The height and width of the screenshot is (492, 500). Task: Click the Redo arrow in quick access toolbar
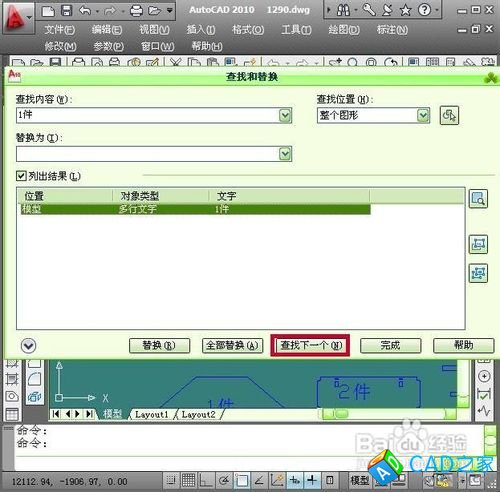tap(110, 11)
